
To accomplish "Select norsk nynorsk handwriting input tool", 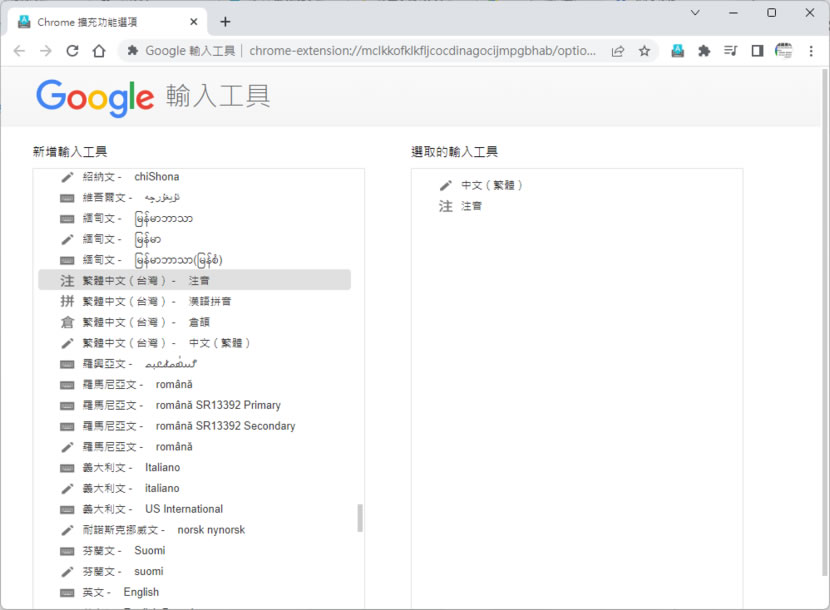I will pyautogui.click(x=195, y=530).
